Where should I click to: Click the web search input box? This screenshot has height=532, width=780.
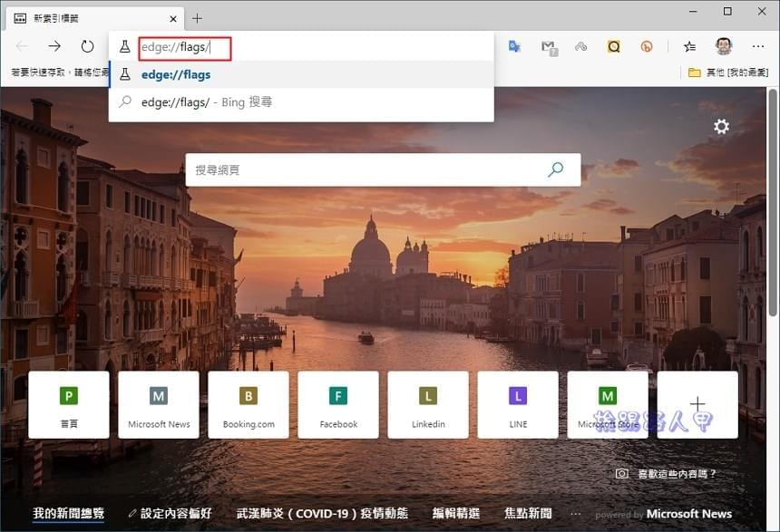pyautogui.click(x=383, y=170)
